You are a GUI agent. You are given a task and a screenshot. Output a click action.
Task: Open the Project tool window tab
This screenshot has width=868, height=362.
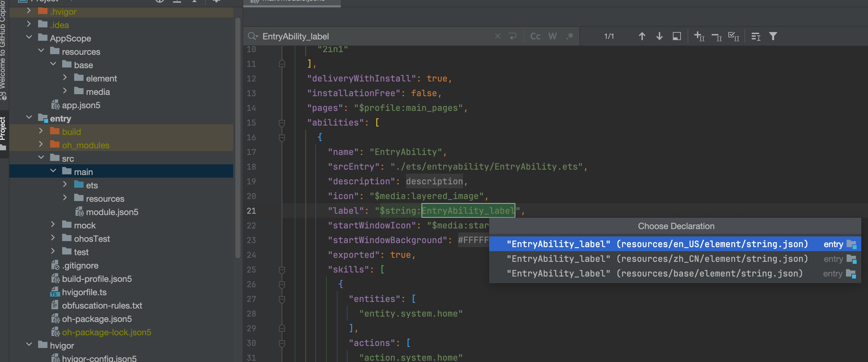click(x=3, y=133)
